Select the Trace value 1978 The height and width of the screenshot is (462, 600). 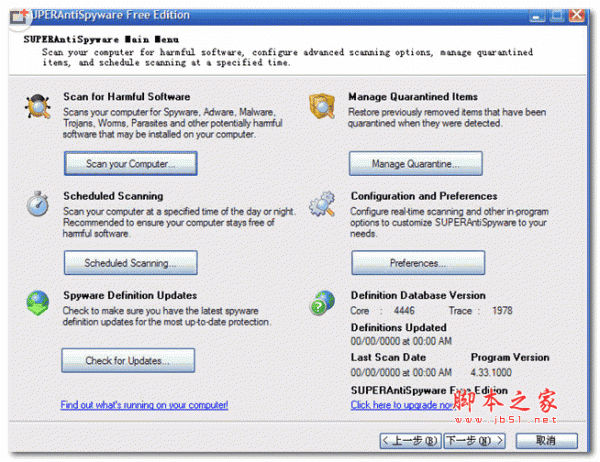pos(502,310)
